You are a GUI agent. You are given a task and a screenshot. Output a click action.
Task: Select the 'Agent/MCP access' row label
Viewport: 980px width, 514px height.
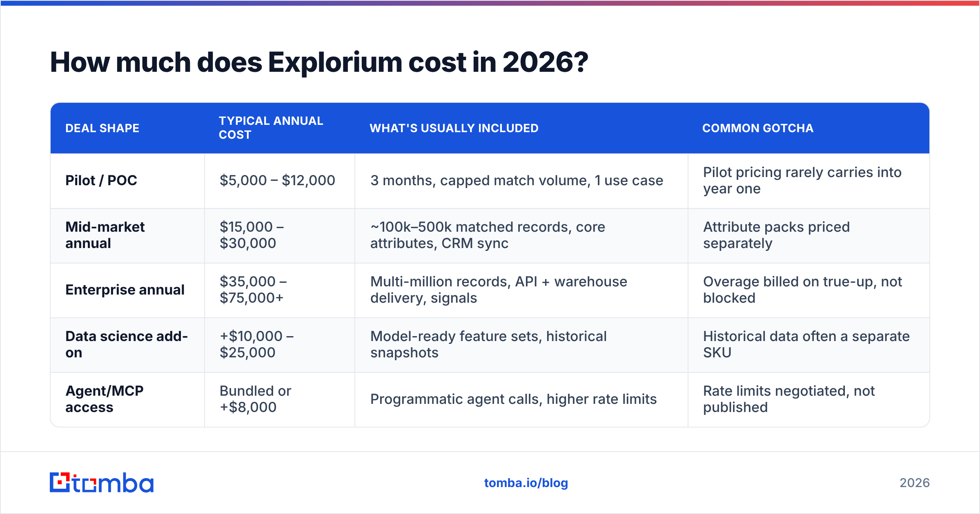pos(104,399)
